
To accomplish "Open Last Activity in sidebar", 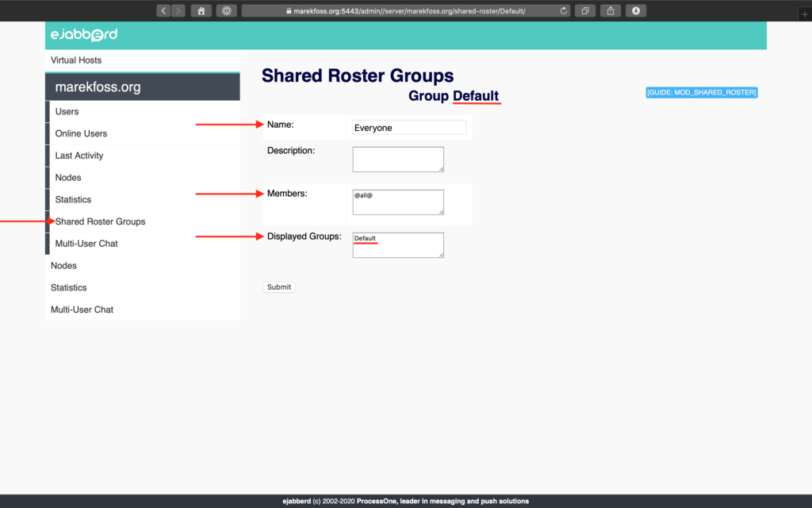I will [x=79, y=156].
